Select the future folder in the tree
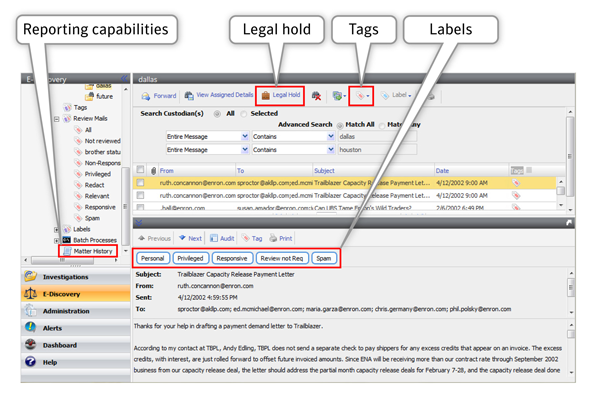This screenshot has width=590, height=395. [99, 96]
